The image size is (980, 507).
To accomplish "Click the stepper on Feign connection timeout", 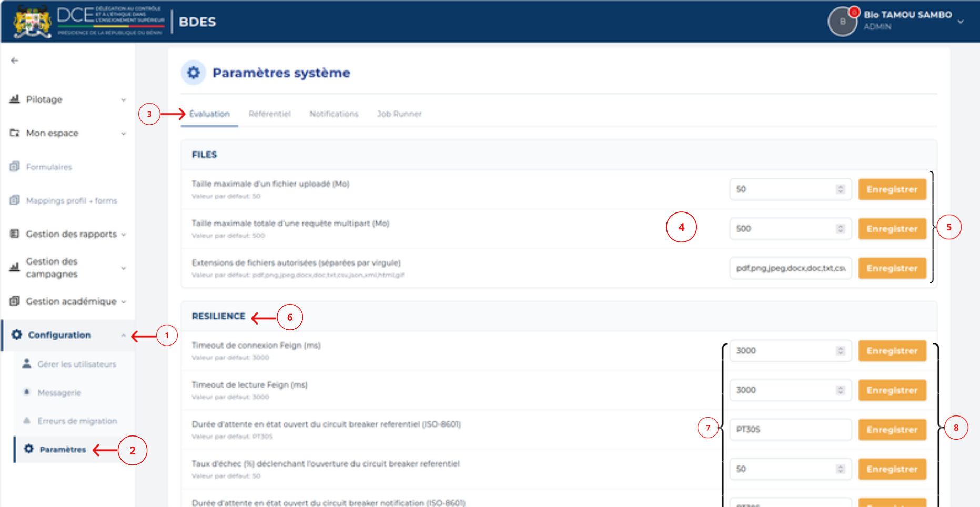I will tap(840, 351).
